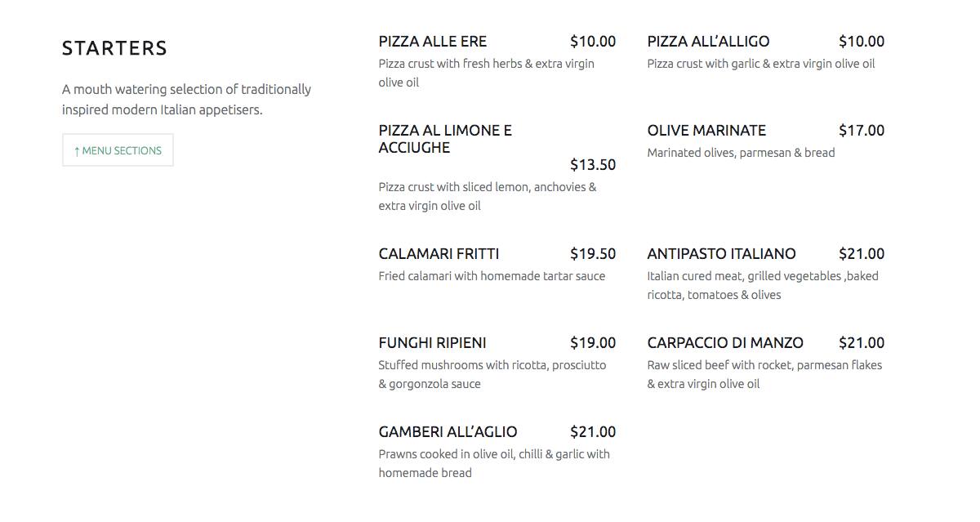Open the ANTIPASTO ITALIANO entry

[721, 253]
